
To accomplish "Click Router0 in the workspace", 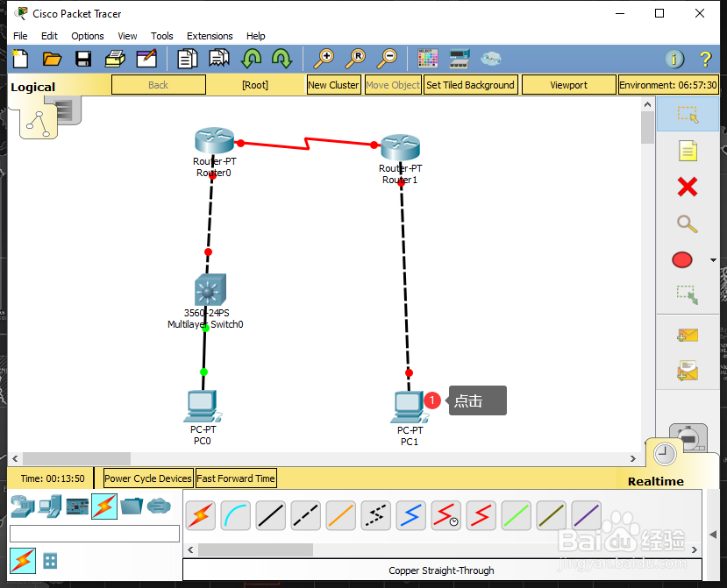I will point(214,140).
